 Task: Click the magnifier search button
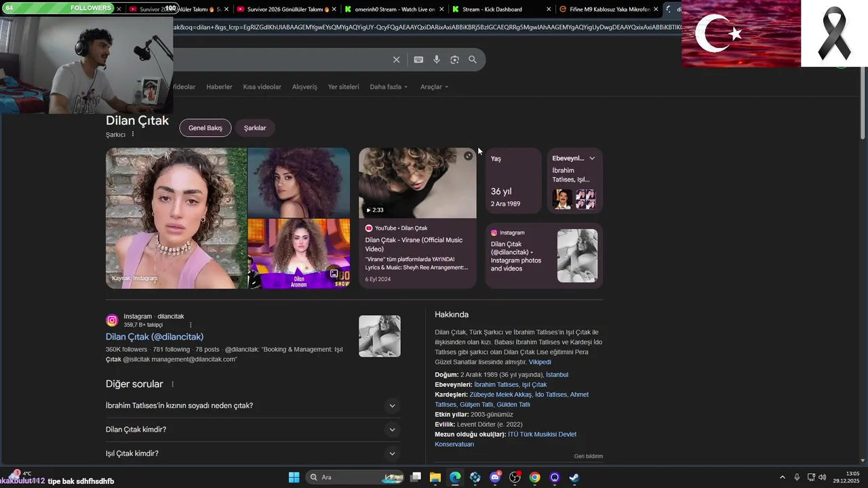[x=473, y=60]
